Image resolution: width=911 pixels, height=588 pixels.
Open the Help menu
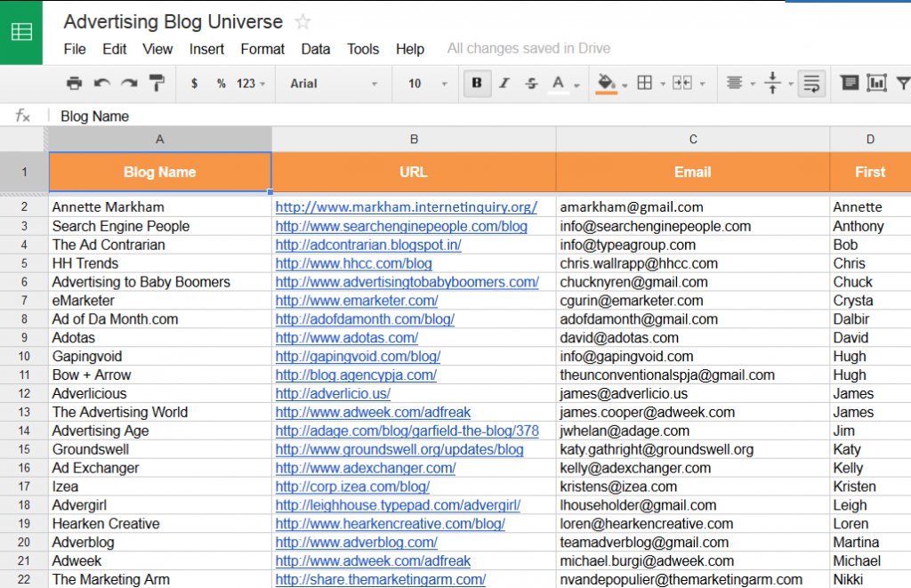click(x=410, y=49)
